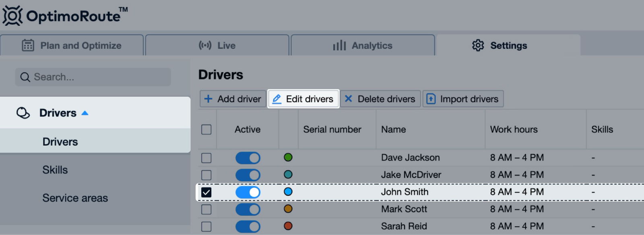Viewport: 644px width, 235px height.
Task: Check the Dave Jackson row checkbox
Action: point(206,158)
